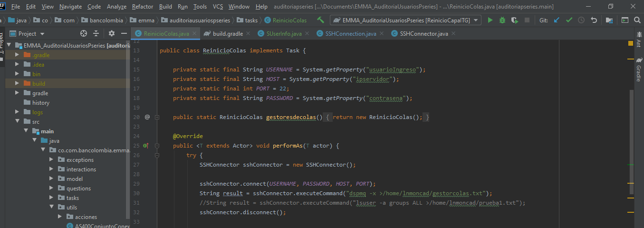Viewport: 644px width, 228px height.
Task: Start debugging with the bug icon
Action: click(x=502, y=20)
